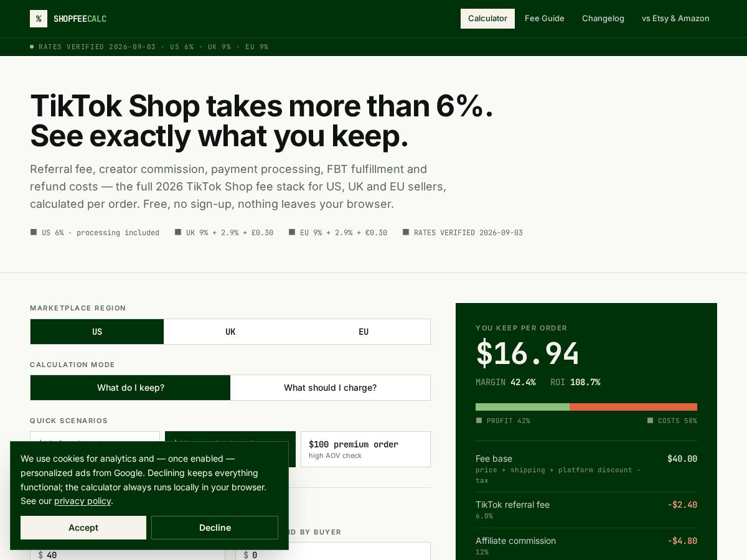747x560 pixels.
Task: Click the Affiliate commission row label
Action: pyautogui.click(x=515, y=541)
